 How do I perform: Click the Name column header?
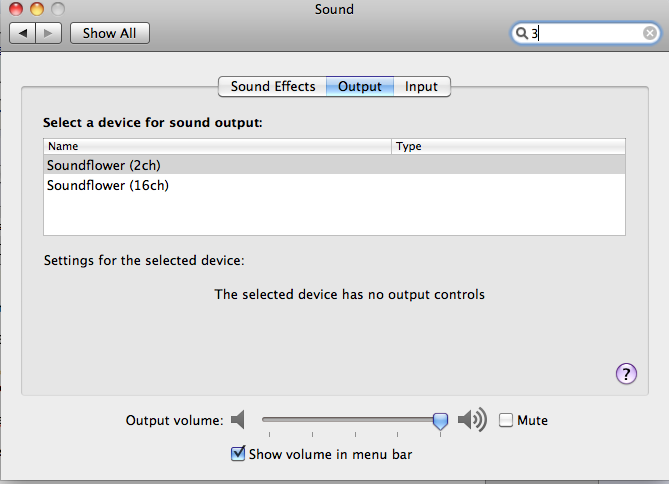point(217,146)
